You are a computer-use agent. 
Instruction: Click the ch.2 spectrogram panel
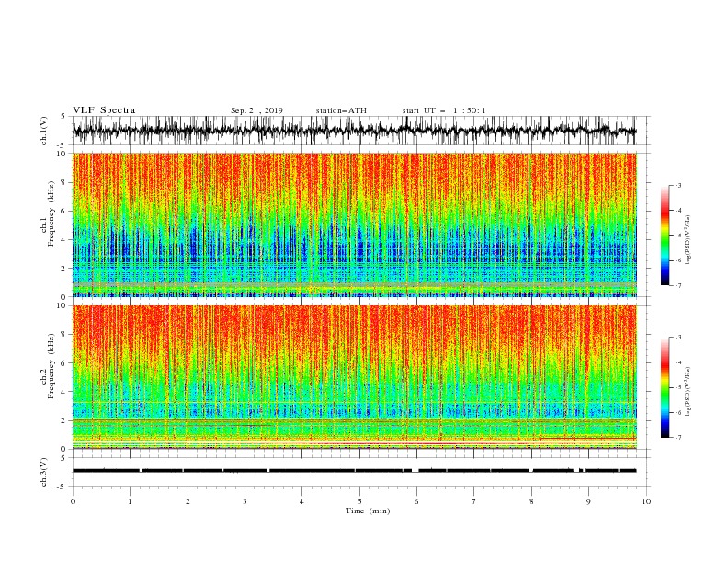point(354,377)
